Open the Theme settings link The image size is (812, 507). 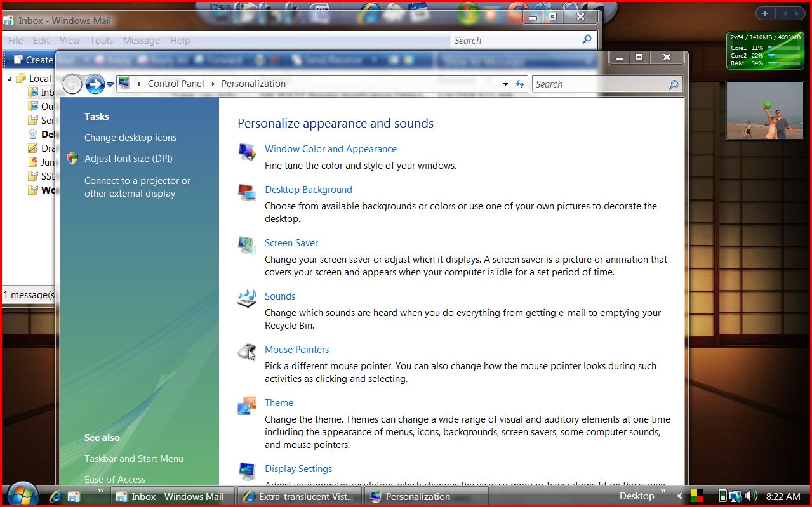pos(279,403)
